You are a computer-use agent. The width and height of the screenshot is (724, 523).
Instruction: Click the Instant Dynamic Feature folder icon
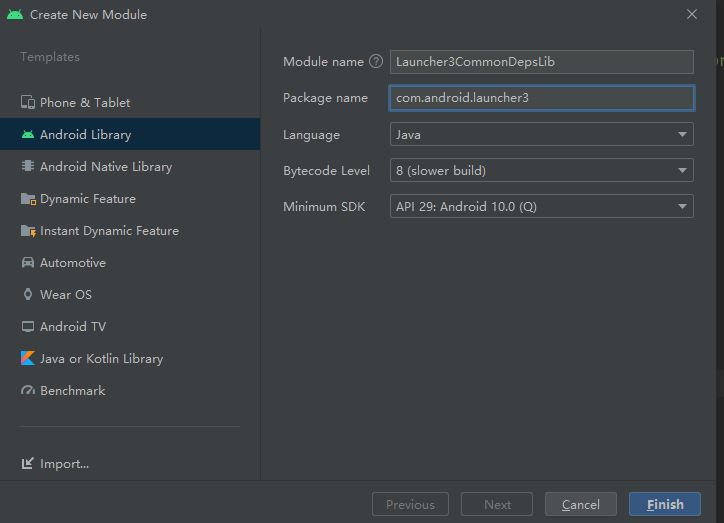[x=28, y=230]
